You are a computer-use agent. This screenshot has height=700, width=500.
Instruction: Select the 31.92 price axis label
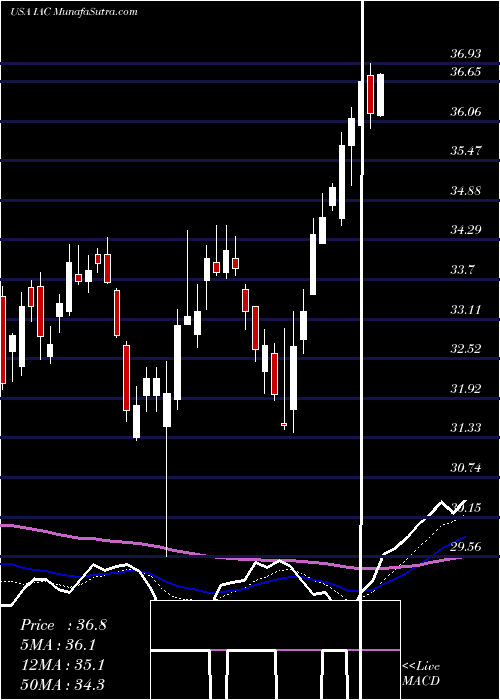pos(466,388)
